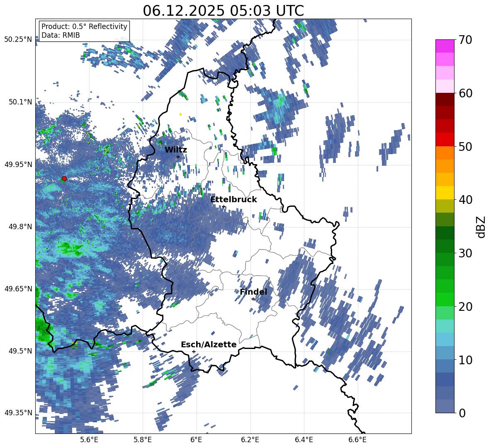
Task: Click the 49.5°N latitude label
Action: pos(20,351)
